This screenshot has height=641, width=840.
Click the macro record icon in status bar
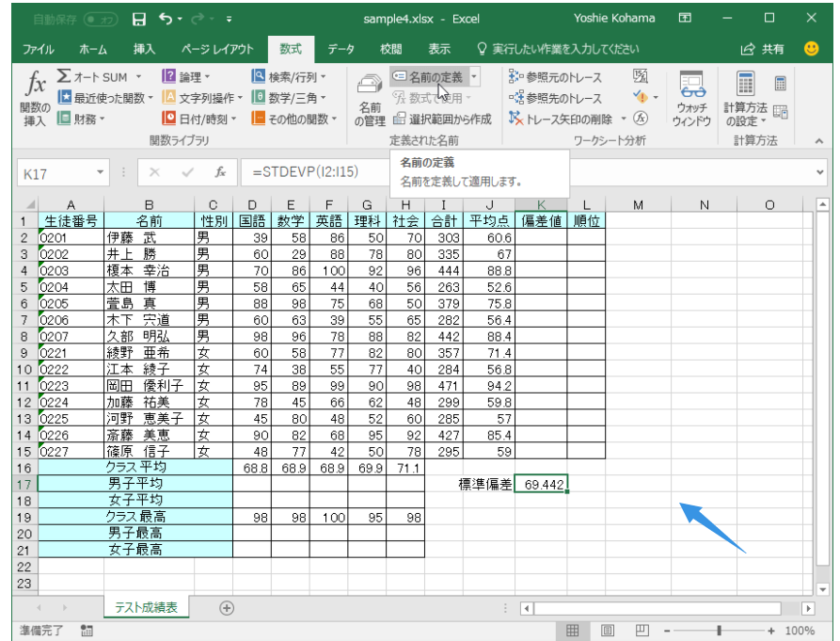[x=87, y=631]
